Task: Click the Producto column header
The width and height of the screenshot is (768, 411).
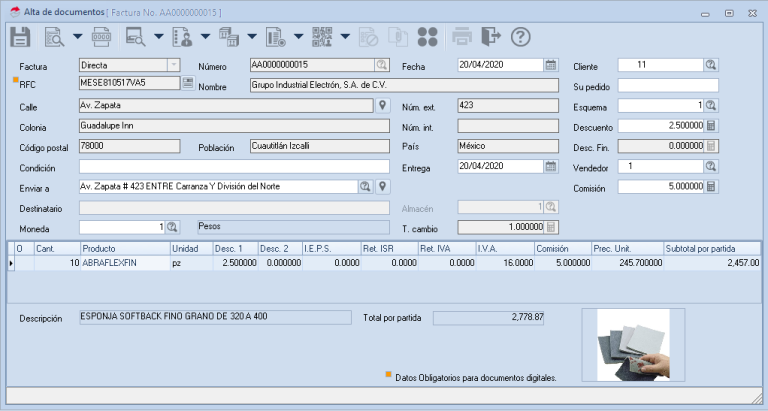Action: click(x=125, y=249)
